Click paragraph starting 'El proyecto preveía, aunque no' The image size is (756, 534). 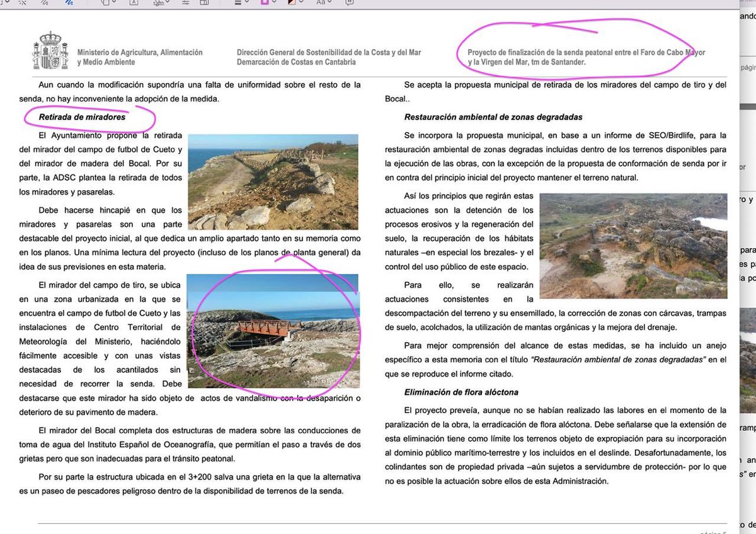point(556,445)
